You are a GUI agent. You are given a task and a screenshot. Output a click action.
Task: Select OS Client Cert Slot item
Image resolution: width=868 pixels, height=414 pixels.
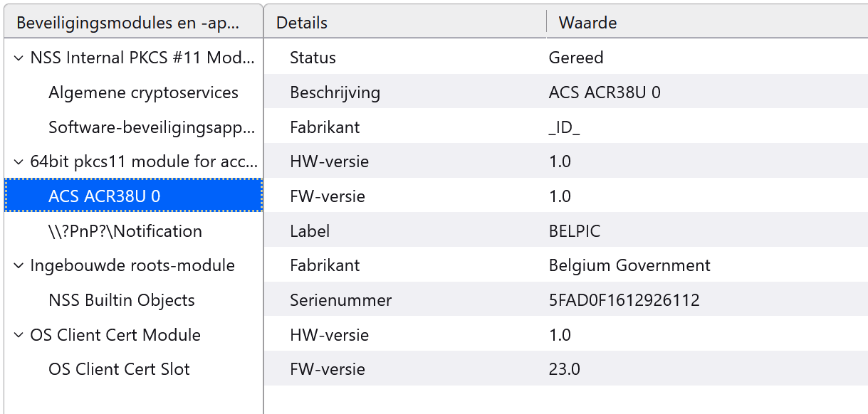[119, 369]
